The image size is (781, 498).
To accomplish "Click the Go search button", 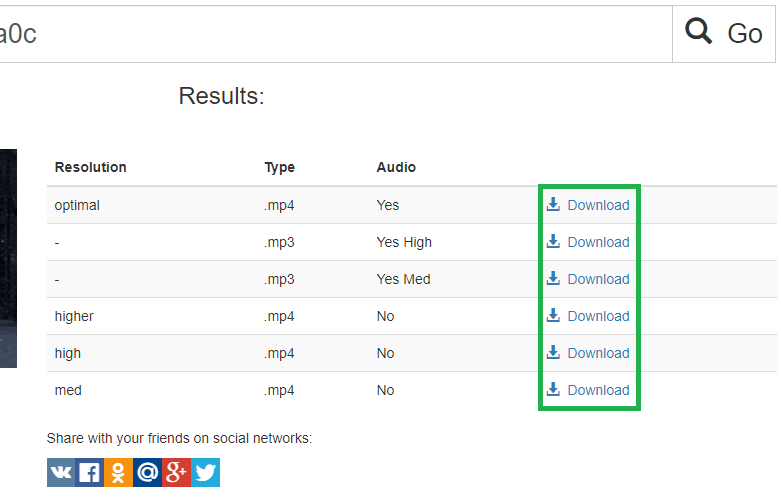I will point(724,34).
